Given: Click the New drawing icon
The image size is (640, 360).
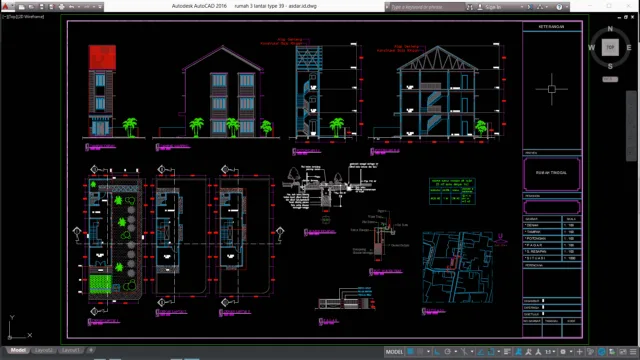Looking at the screenshot, I should [x=22, y=7].
